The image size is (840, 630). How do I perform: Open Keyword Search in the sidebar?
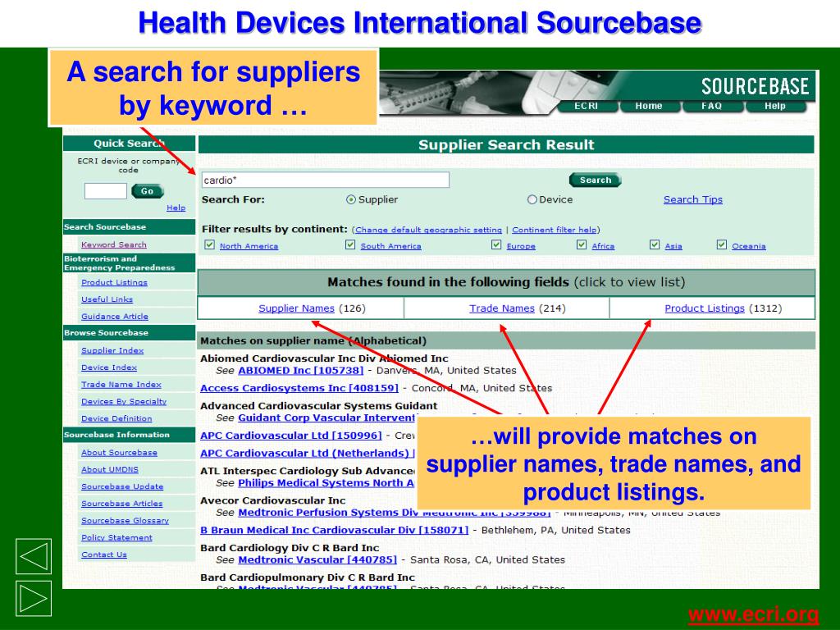coord(113,244)
